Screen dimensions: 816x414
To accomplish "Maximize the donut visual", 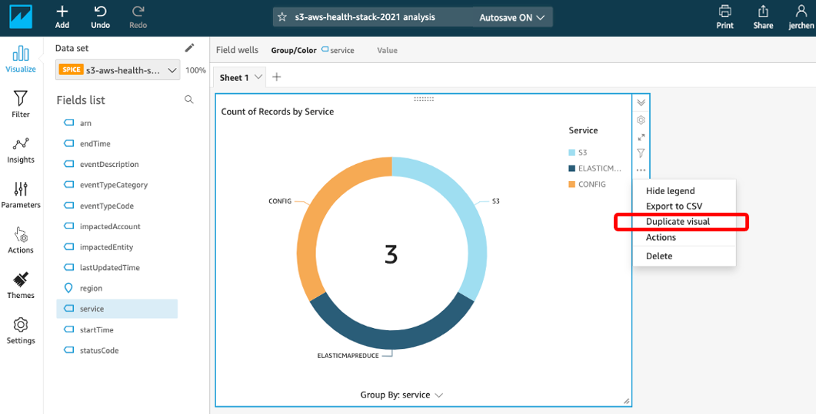I will click(641, 137).
